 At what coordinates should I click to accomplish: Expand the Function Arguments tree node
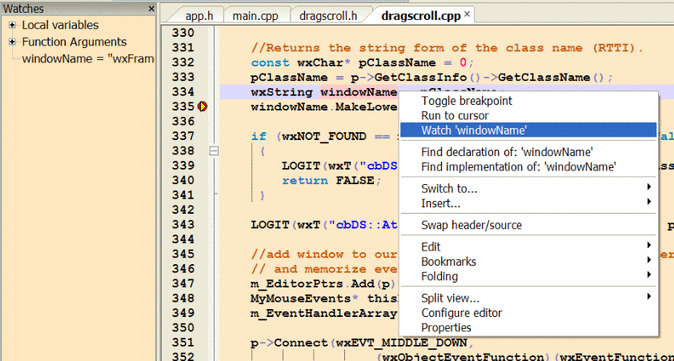point(12,42)
